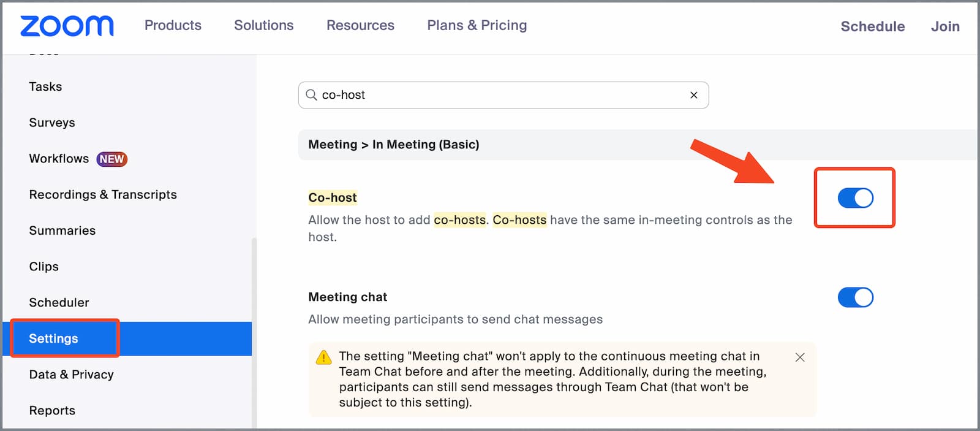This screenshot has height=431, width=980.
Task: Open the Reports section
Action: click(52, 411)
